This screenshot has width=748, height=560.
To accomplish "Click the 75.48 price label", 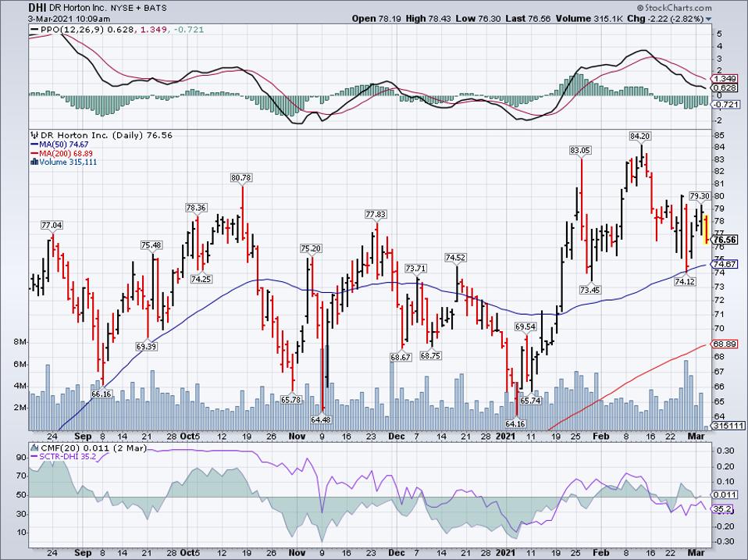I will (x=151, y=246).
